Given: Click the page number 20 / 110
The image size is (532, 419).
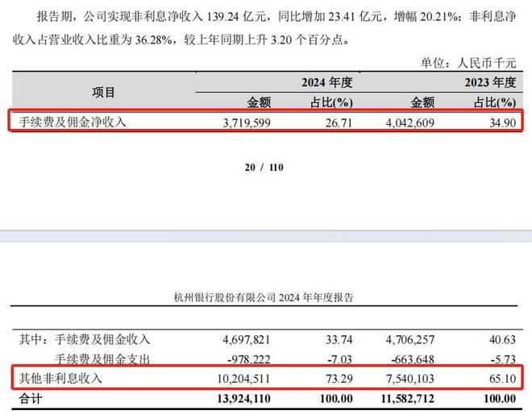Looking at the screenshot, I should click(x=264, y=168).
